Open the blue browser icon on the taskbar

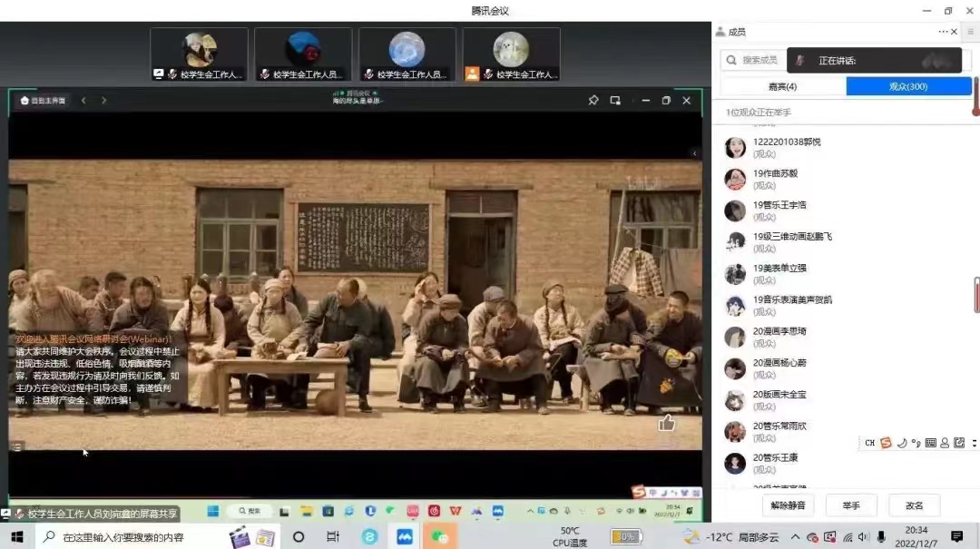click(369, 537)
